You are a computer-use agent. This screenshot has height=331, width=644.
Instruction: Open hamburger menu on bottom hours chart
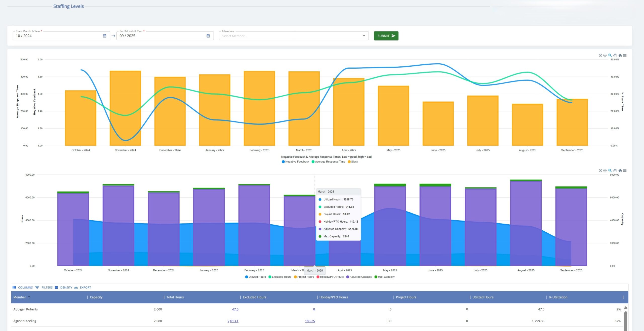(625, 171)
